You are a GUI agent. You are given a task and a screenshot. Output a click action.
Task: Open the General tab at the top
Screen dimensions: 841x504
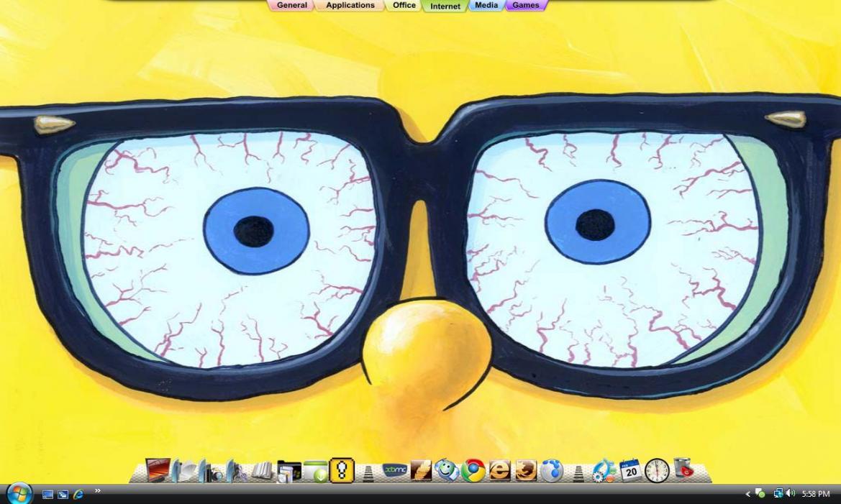292,5
